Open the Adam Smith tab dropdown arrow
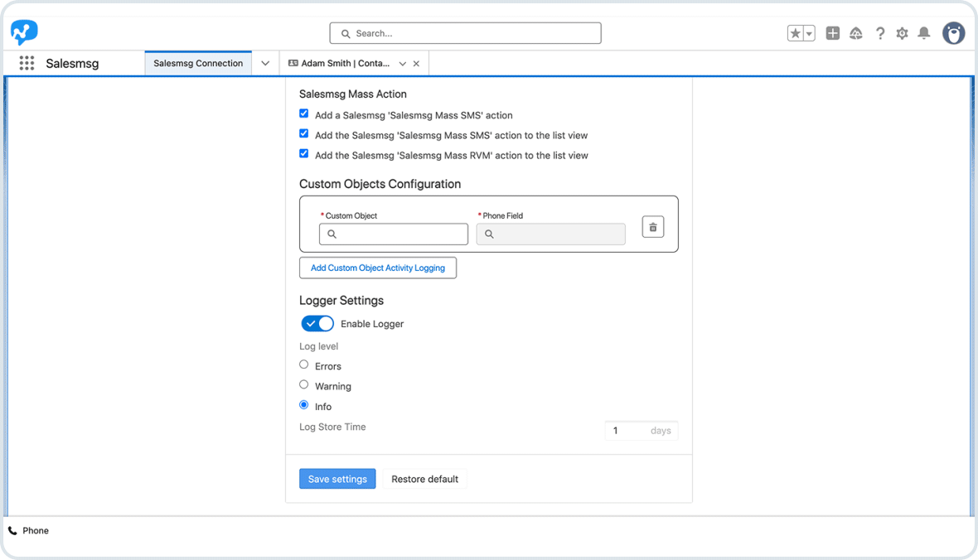The height and width of the screenshot is (560, 978). tap(402, 63)
